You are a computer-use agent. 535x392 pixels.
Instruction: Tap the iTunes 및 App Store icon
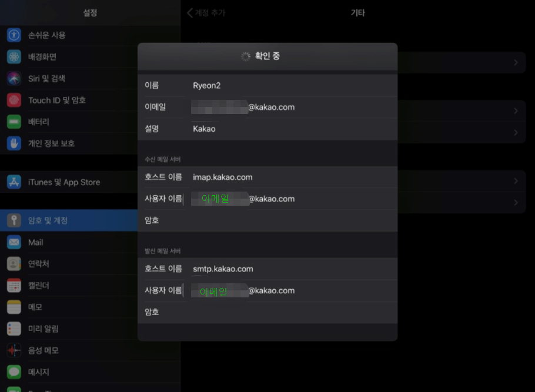14,182
